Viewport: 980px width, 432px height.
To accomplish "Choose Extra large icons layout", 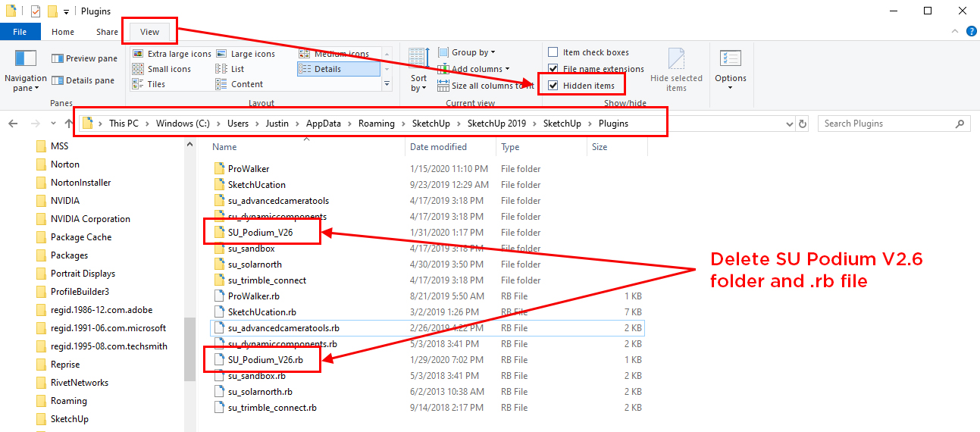I will [x=171, y=54].
